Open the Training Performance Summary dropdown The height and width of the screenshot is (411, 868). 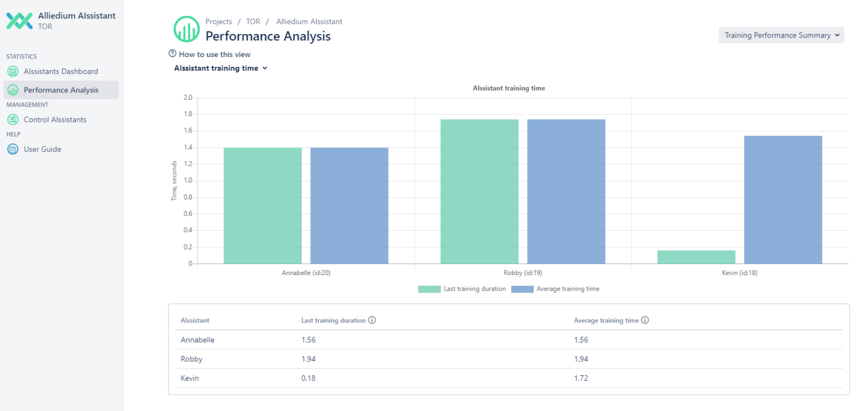781,36
